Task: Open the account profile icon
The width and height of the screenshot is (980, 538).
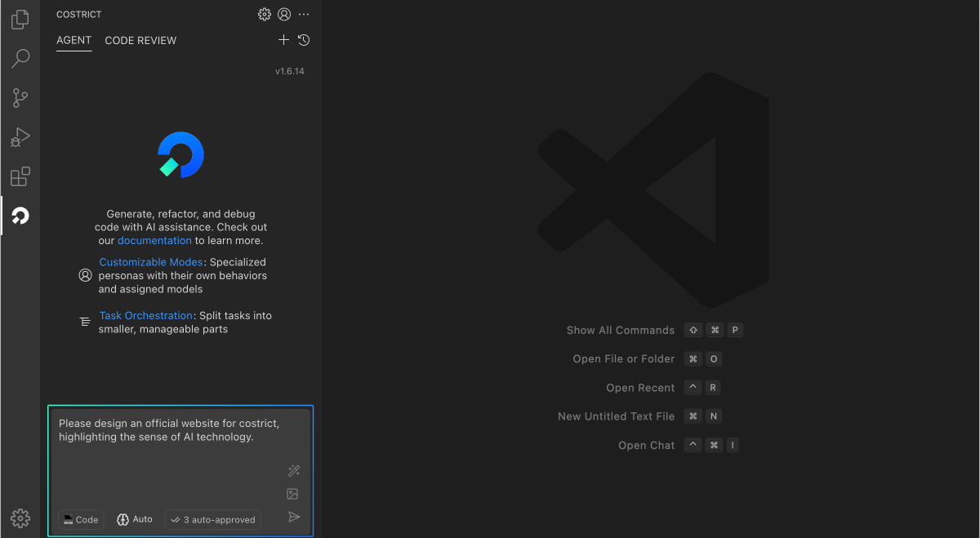Action: pos(283,14)
